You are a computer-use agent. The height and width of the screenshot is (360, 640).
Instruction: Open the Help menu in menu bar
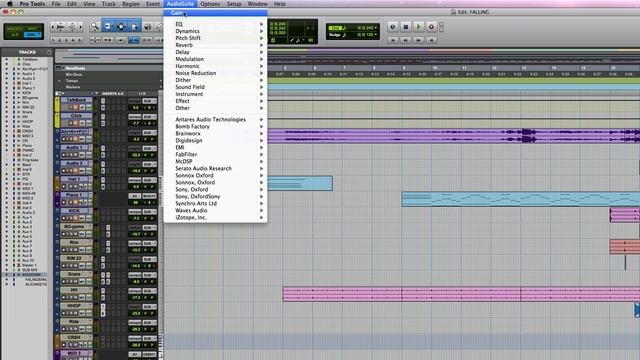pyautogui.click(x=280, y=4)
